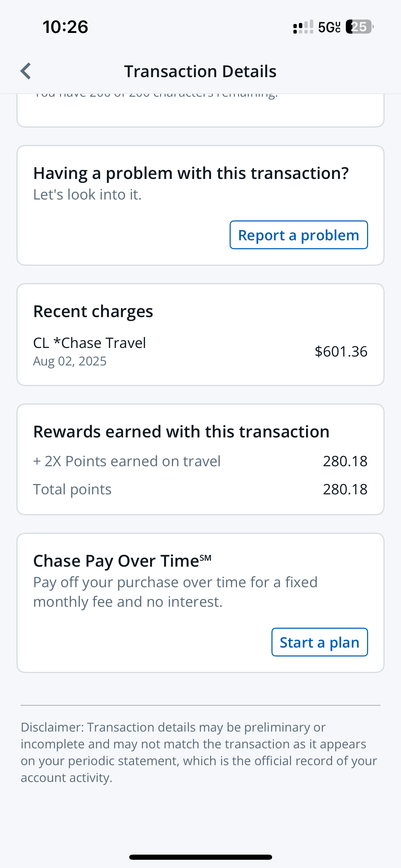
Task: Tap the 10:26 status bar clock
Action: 65,27
